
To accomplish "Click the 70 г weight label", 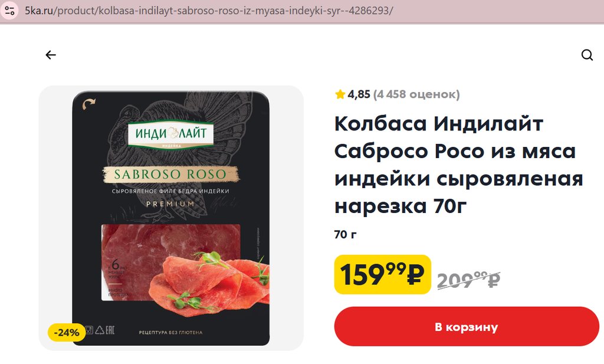I will point(346,234).
